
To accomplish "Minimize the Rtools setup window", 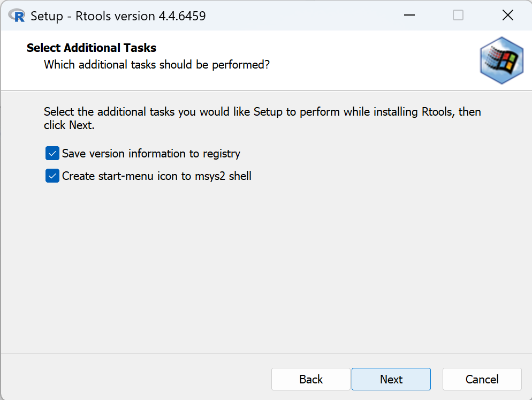I will pos(409,16).
